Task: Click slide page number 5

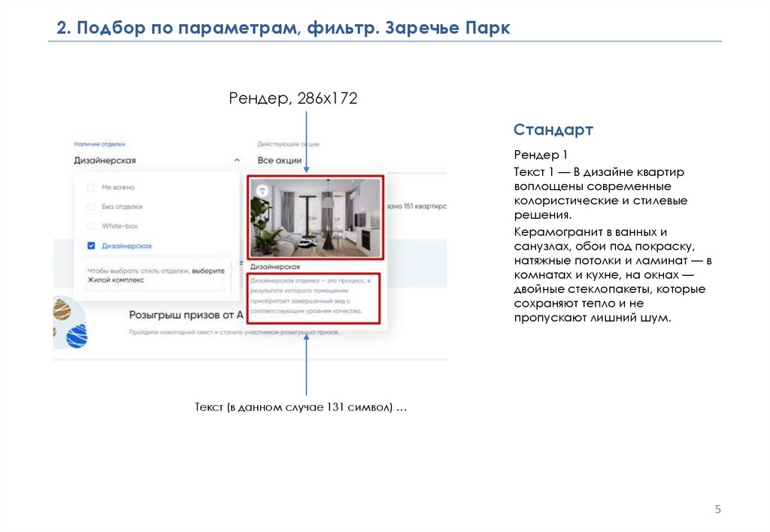Action: [x=717, y=510]
